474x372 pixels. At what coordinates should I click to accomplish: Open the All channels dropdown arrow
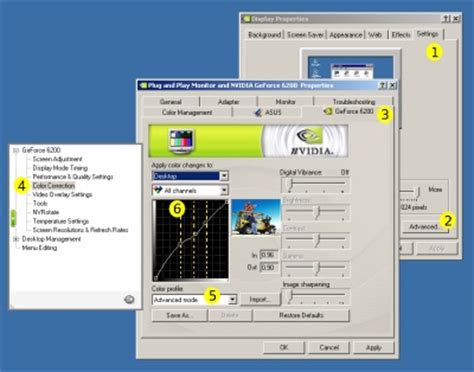pyautogui.click(x=224, y=190)
